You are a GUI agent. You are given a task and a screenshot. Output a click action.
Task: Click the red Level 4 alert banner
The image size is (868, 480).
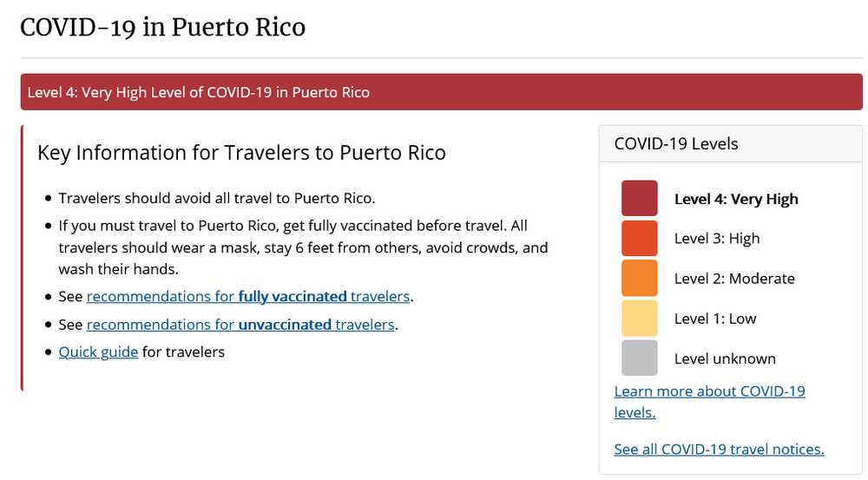tap(441, 92)
